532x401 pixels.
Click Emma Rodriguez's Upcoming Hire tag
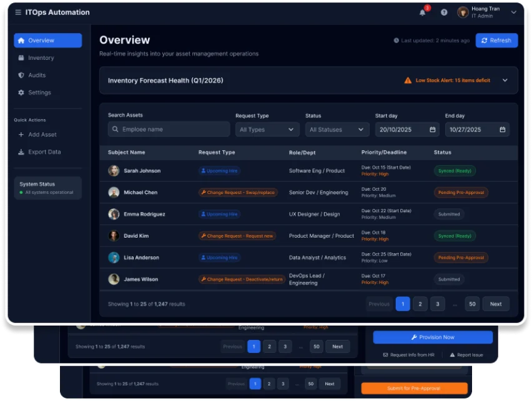219,215
